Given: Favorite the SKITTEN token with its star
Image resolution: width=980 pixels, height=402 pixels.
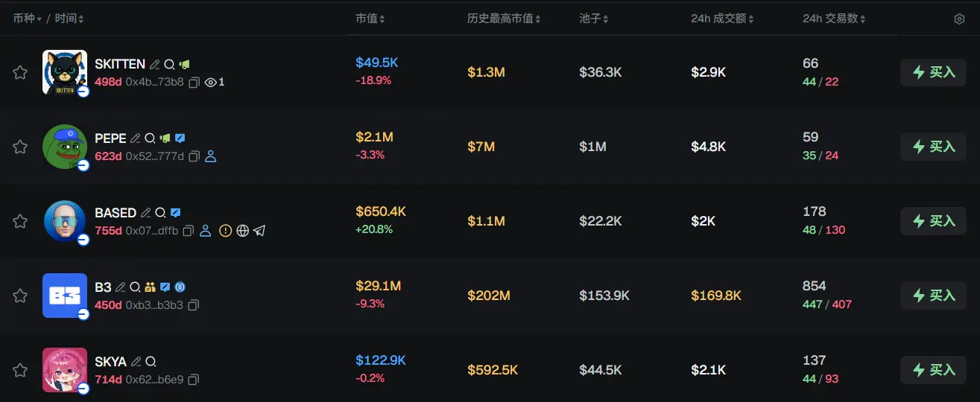Looking at the screenshot, I should (20, 72).
